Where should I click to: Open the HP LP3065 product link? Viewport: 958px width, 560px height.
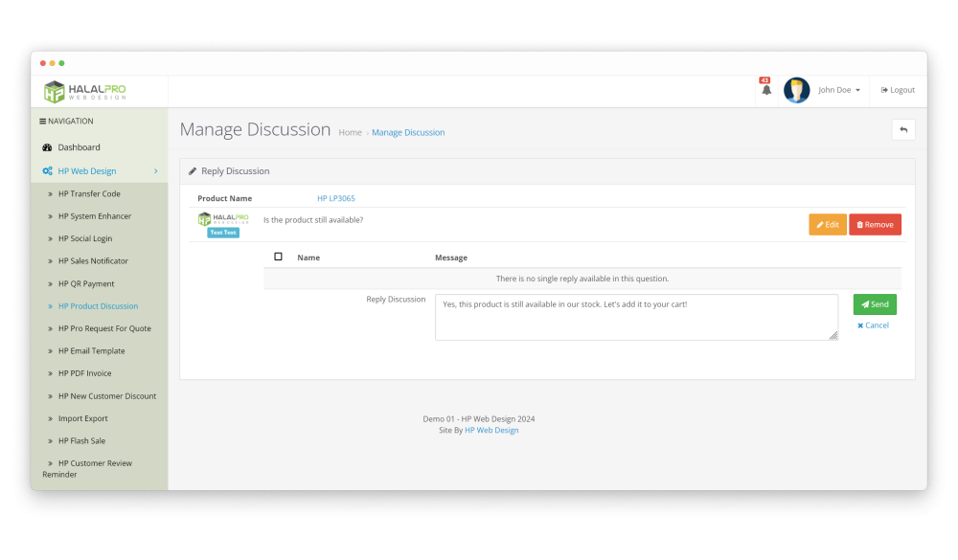click(x=335, y=198)
